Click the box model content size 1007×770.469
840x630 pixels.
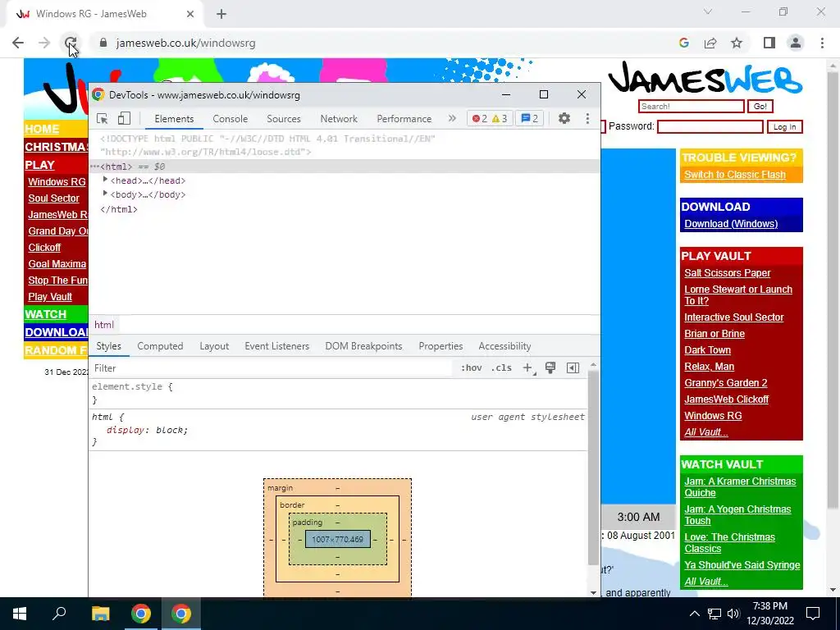pyautogui.click(x=337, y=540)
